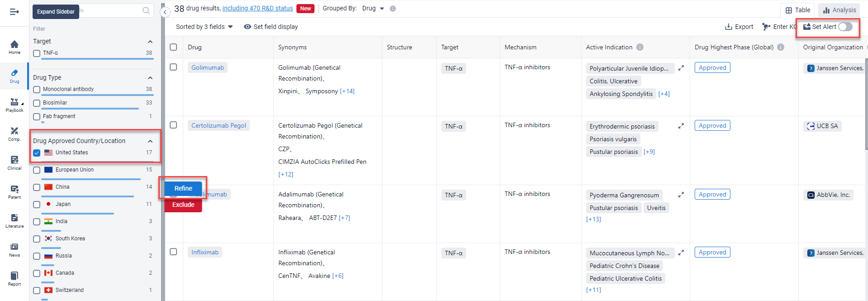Expand Golimumab active indication list icon
Image resolution: width=868 pixels, height=301 pixels.
click(x=681, y=68)
